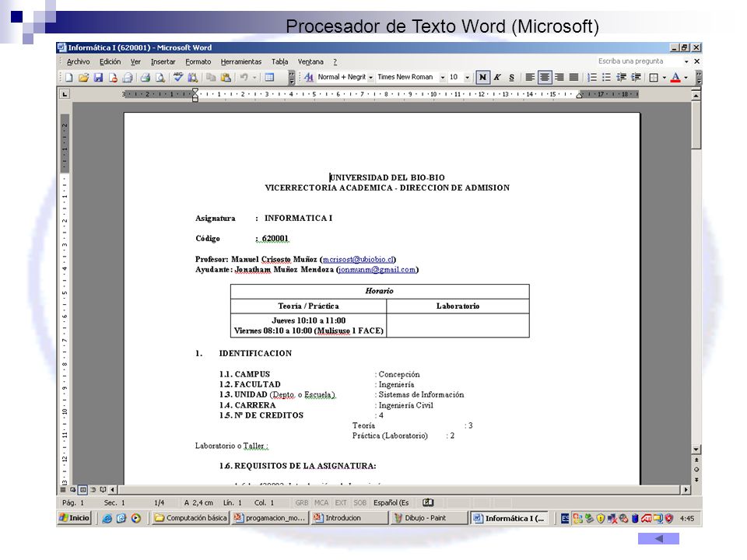Open the Times New Roman font dropdown
Image resolution: width=747 pixels, height=560 pixels.
coord(443,77)
